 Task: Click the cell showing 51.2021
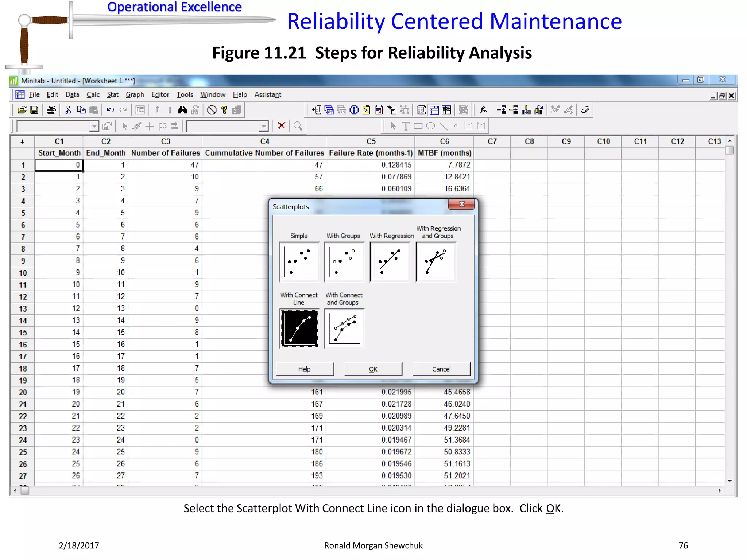point(444,476)
